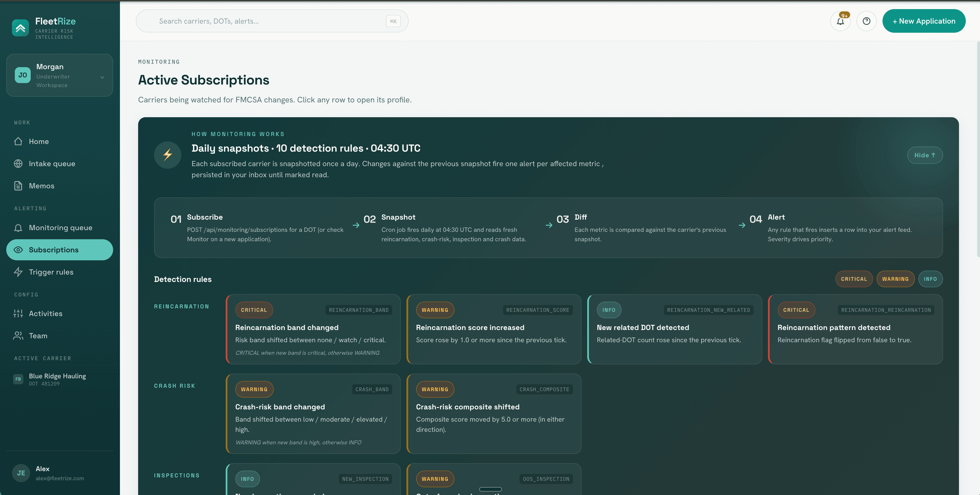Click the Intake queue globe icon

pyautogui.click(x=18, y=164)
